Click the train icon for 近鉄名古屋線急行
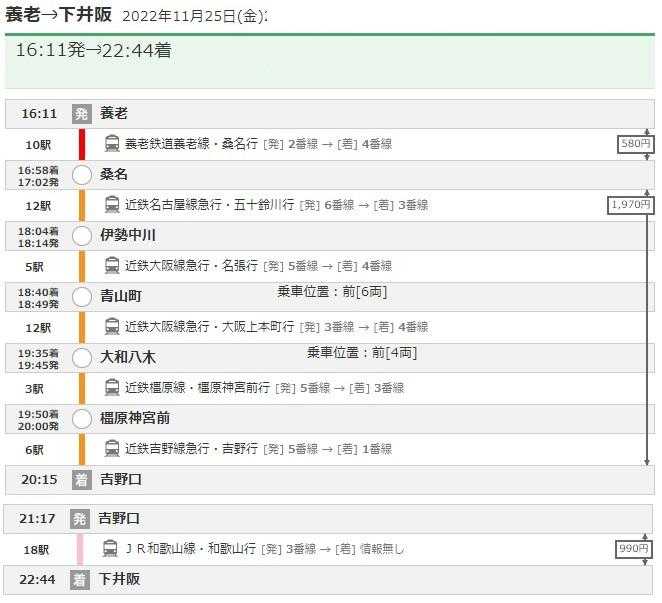Screen dimensions: 662x603 [x=112, y=205]
